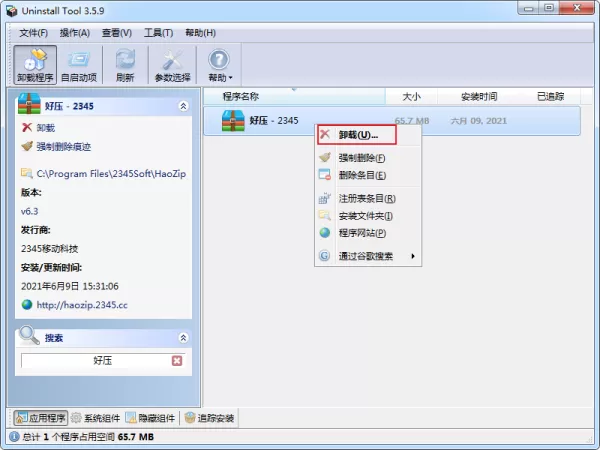Click the folder icon beside 安装文件夹(I)

click(325, 215)
